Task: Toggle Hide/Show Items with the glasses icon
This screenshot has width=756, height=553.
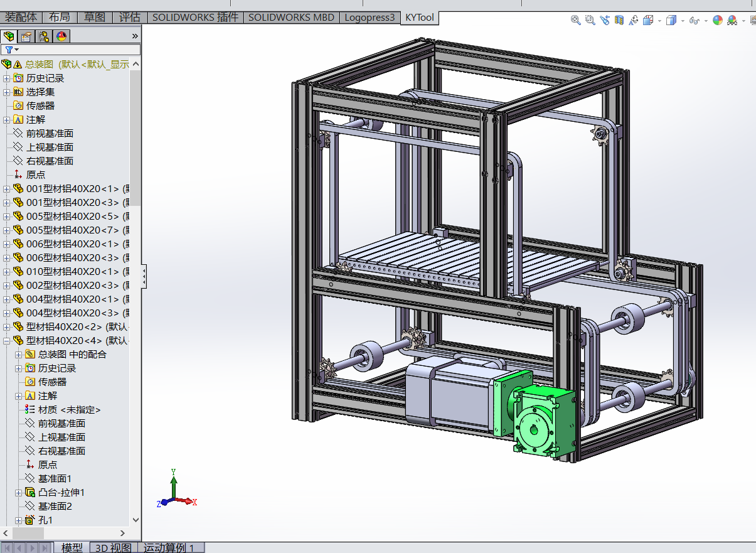Action: [695, 20]
